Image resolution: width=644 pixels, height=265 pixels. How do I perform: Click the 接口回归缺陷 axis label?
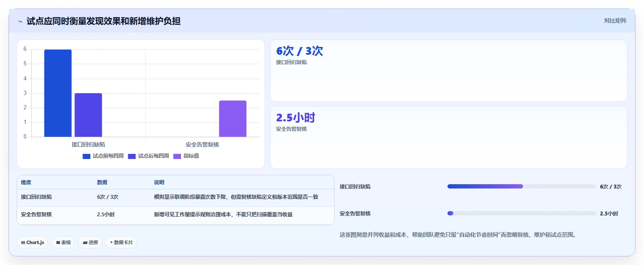[x=88, y=144]
